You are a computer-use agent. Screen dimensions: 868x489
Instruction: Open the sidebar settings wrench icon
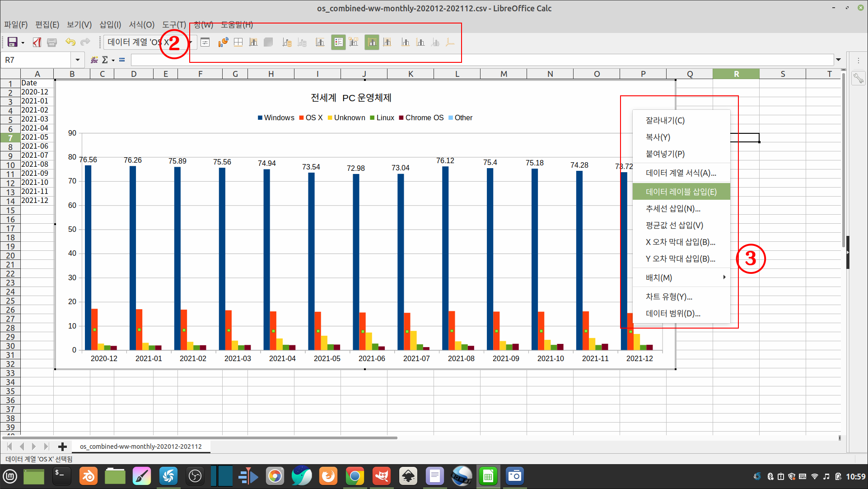tap(858, 79)
